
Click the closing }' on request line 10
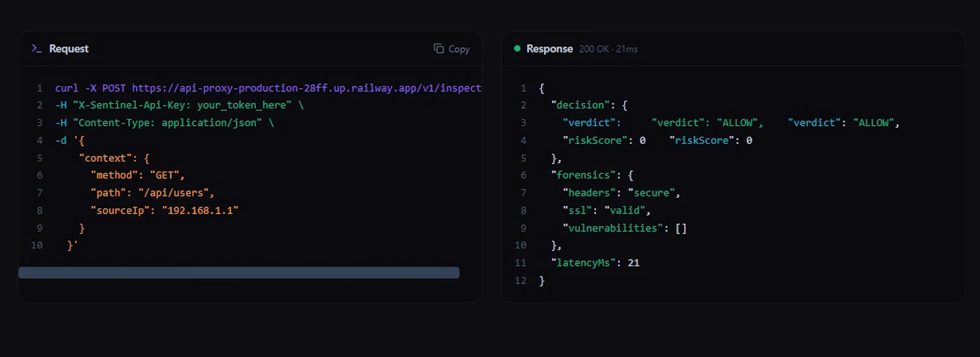72,246
